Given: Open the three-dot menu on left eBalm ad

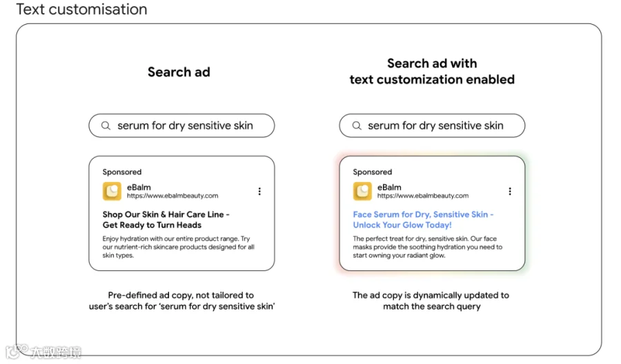Looking at the screenshot, I should (x=259, y=192).
